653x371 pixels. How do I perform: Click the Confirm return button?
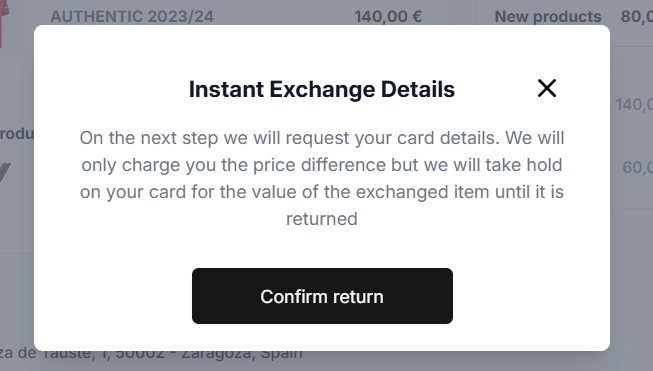(322, 296)
